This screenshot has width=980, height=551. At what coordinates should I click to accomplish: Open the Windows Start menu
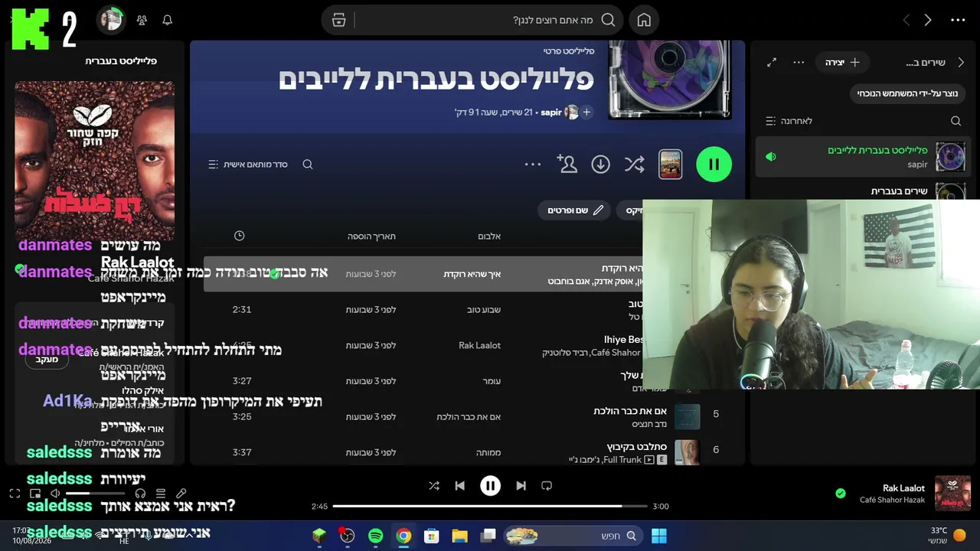coord(659,536)
